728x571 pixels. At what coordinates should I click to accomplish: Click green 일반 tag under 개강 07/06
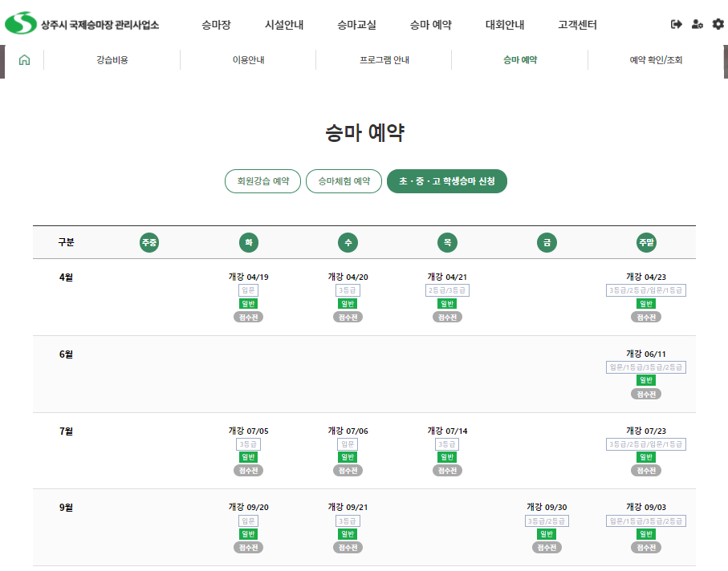click(348, 457)
